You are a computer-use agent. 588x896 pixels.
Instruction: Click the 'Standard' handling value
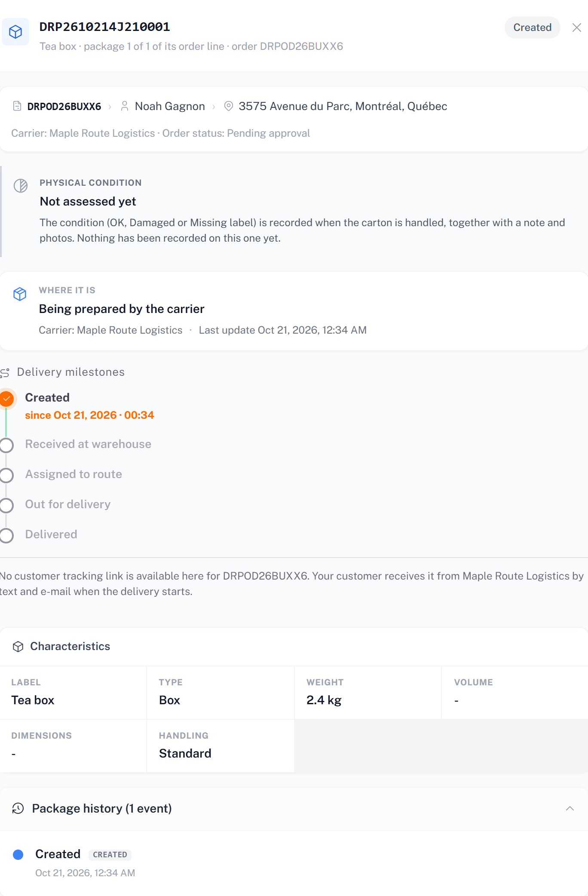[x=185, y=753]
